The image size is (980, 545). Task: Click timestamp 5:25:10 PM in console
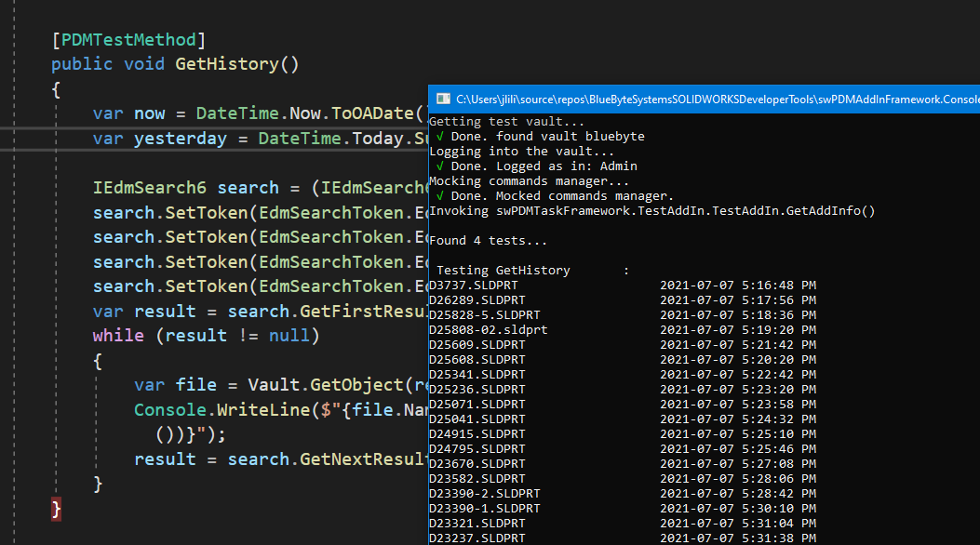coord(779,434)
